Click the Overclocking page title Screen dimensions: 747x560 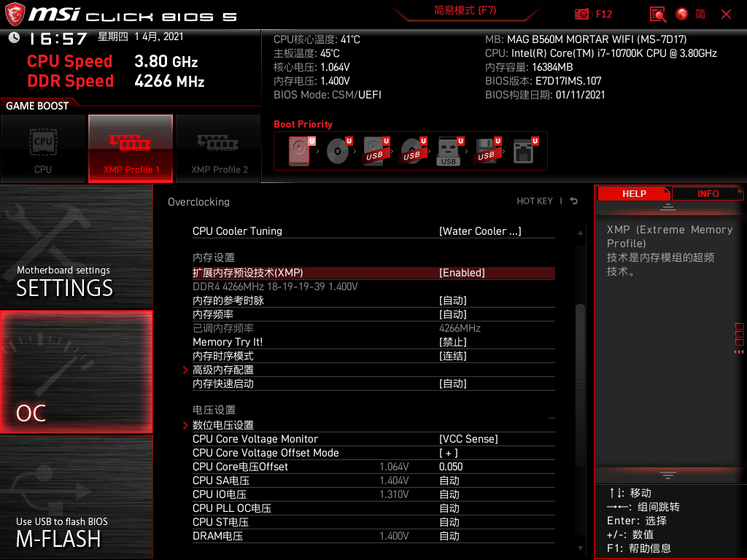point(198,202)
